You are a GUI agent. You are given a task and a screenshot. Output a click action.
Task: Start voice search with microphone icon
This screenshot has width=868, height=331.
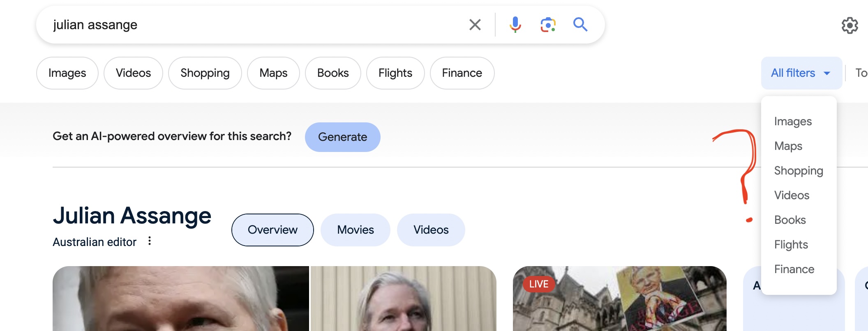[x=515, y=25]
